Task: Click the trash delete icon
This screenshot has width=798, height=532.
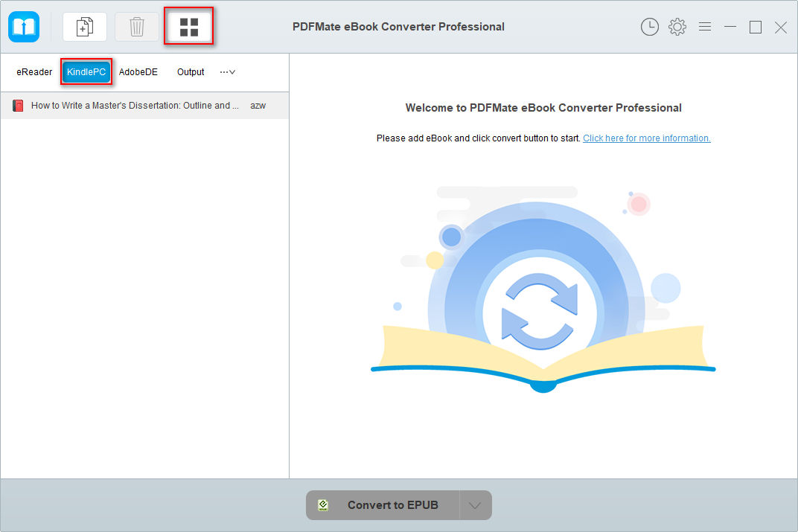Action: pos(137,27)
